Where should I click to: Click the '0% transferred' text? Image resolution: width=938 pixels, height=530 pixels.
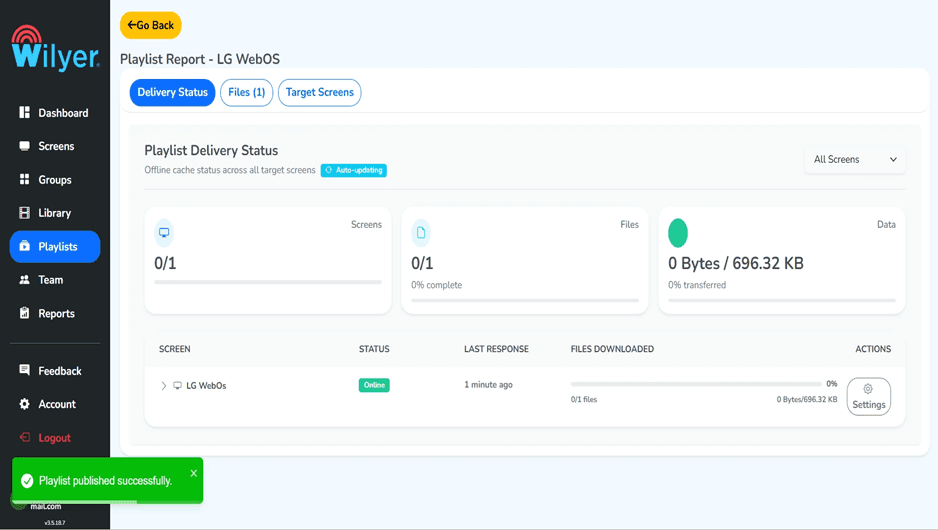[x=697, y=285]
